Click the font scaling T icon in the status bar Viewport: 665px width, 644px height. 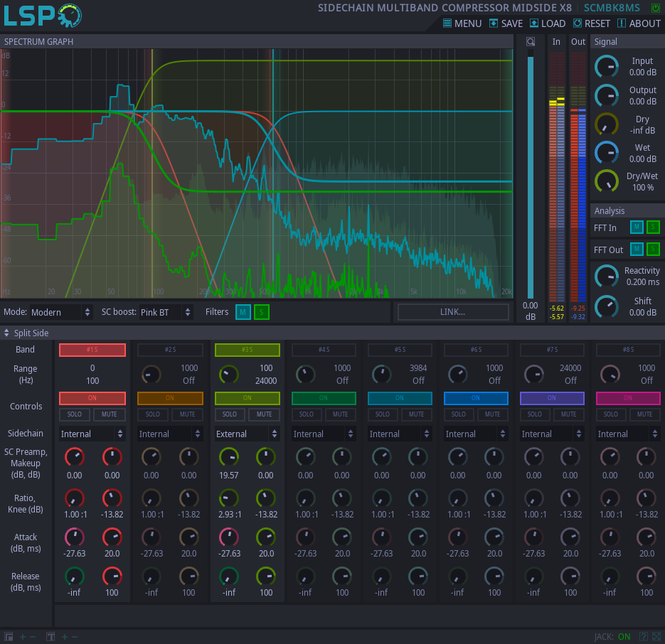50,636
